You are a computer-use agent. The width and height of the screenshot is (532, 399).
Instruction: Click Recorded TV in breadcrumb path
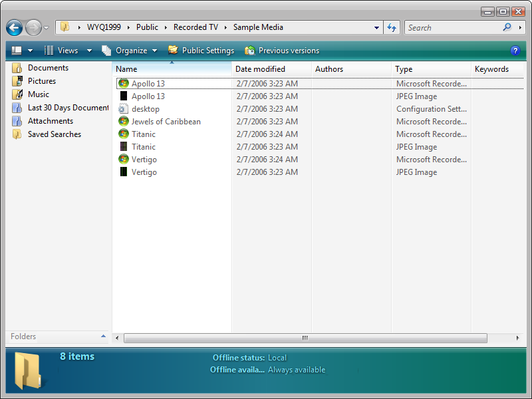[195, 27]
